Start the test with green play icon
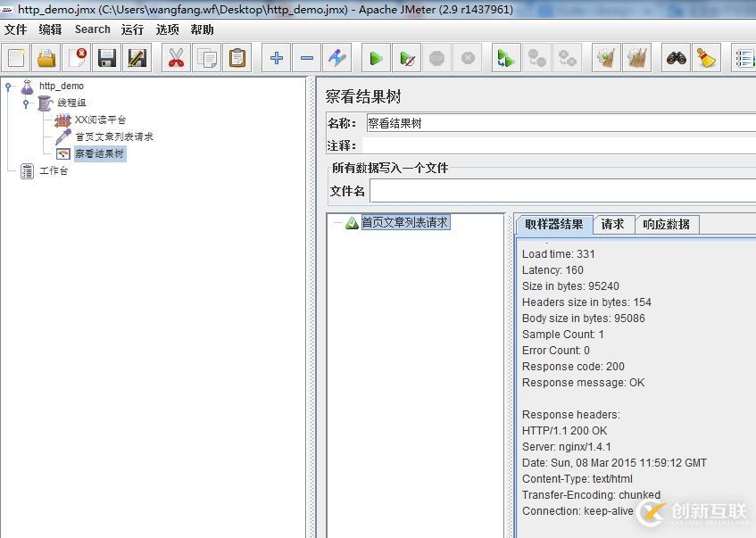Viewport: 756px width, 538px height. click(376, 58)
